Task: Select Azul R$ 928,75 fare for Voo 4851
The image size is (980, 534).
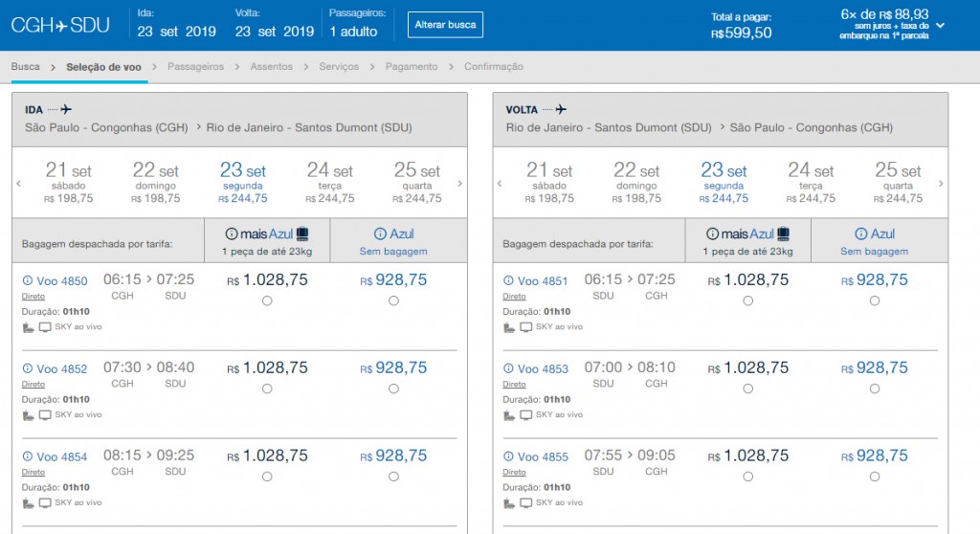Action: point(875,300)
